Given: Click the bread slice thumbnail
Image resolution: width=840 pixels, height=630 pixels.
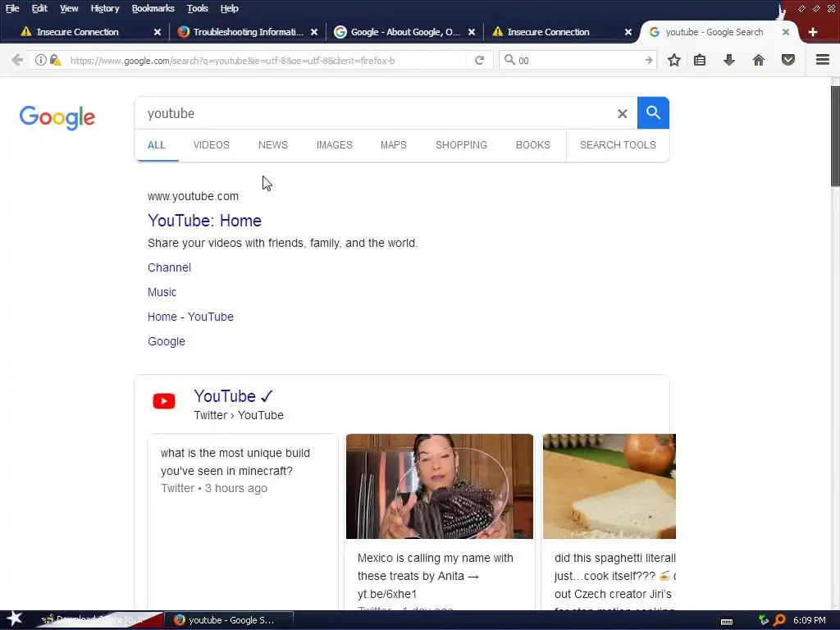Looking at the screenshot, I should [x=609, y=486].
